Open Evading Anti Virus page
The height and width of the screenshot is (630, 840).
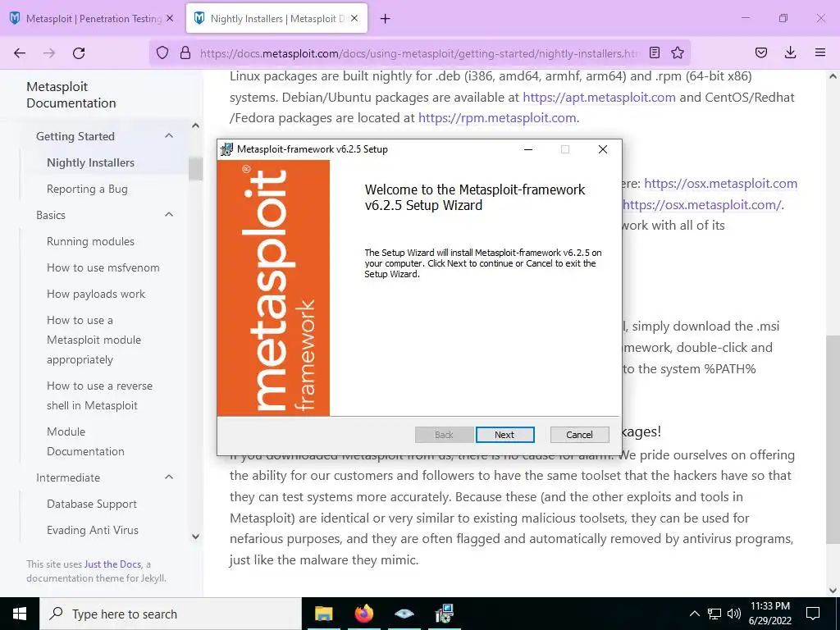click(93, 531)
